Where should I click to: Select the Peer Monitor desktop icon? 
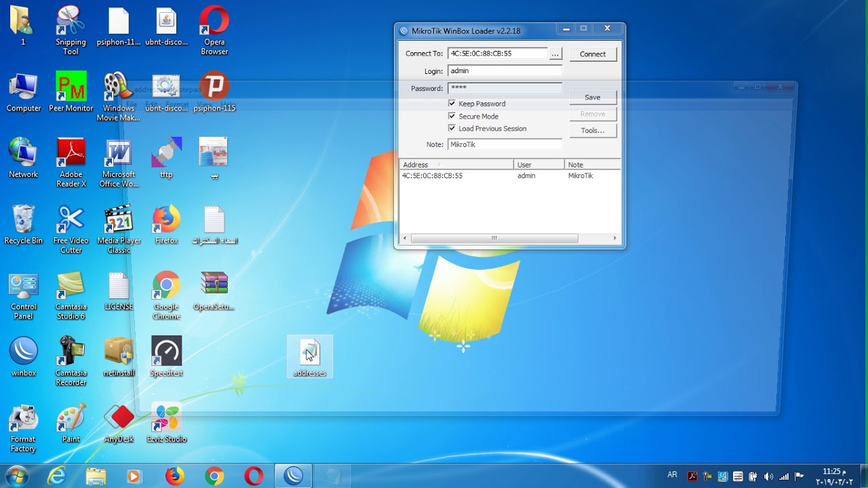coord(71,91)
